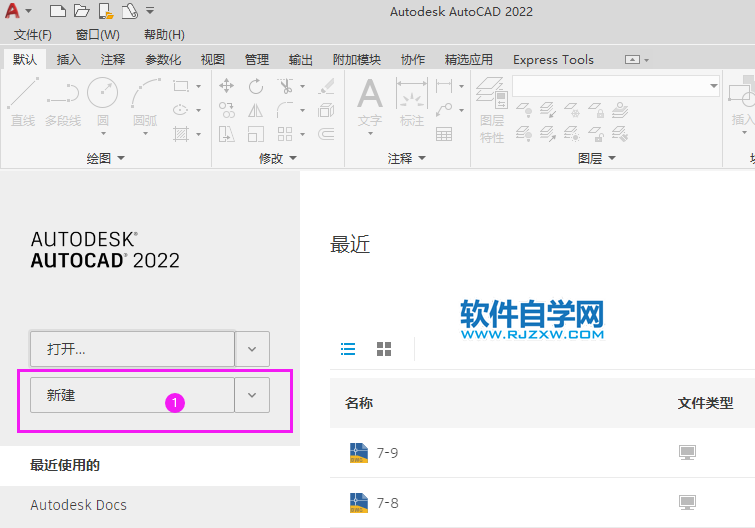Image resolution: width=755 pixels, height=528 pixels.
Task: Click the New file icon in quick access toolbar
Action: point(57,11)
